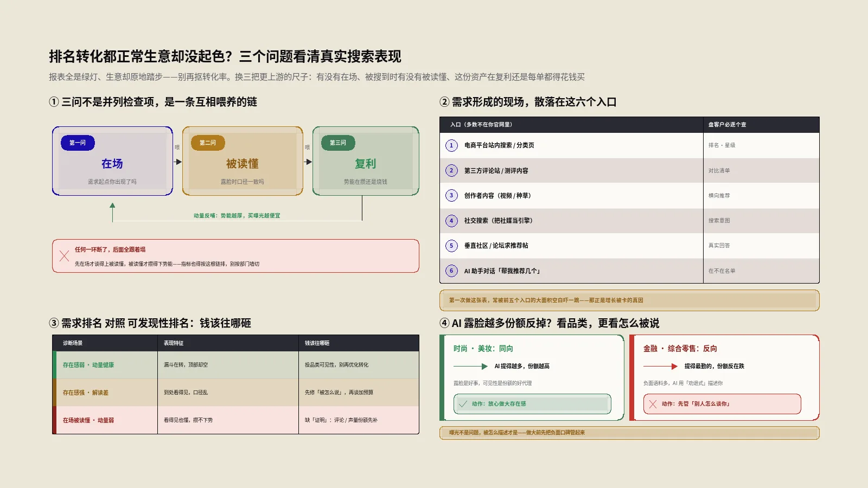868x488 pixels.
Task: Click the 对比清单 cell
Action: tap(719, 170)
